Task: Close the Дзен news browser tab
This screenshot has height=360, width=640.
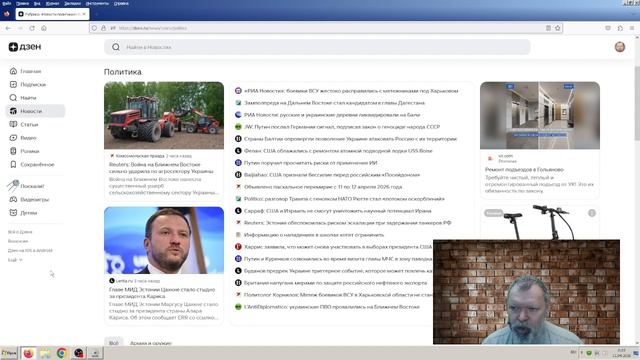Action: [x=84, y=14]
